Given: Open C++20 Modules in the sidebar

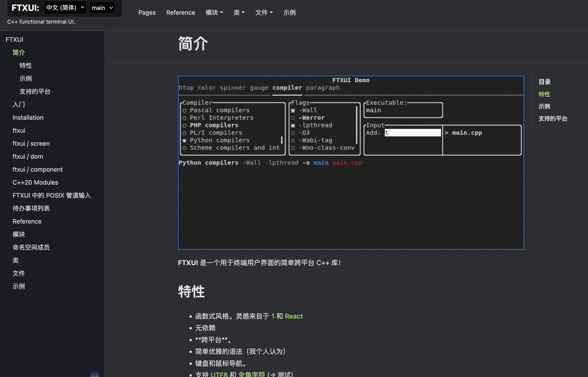Looking at the screenshot, I should point(35,182).
